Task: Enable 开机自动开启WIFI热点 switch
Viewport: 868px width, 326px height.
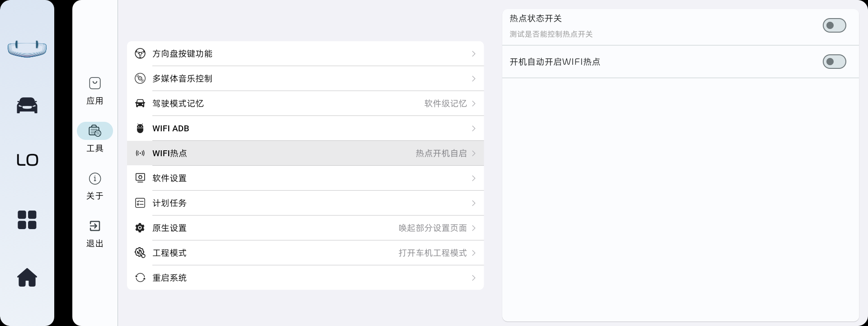Action: 834,62
